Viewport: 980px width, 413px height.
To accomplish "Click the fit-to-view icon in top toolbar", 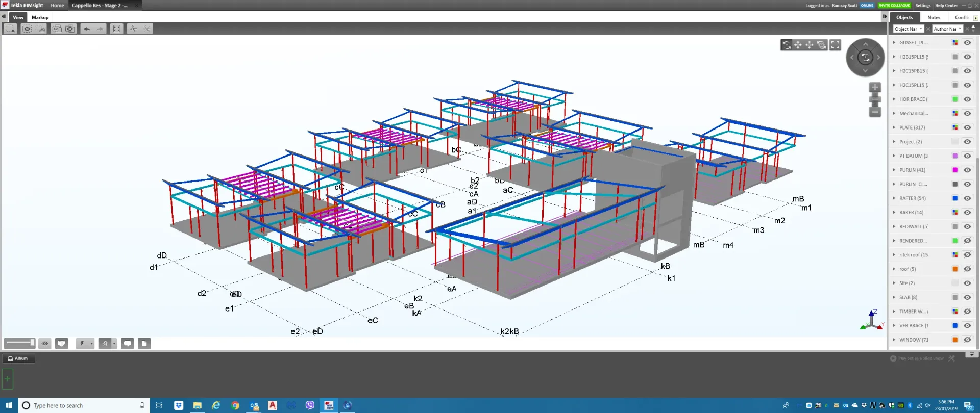I will pyautogui.click(x=117, y=29).
